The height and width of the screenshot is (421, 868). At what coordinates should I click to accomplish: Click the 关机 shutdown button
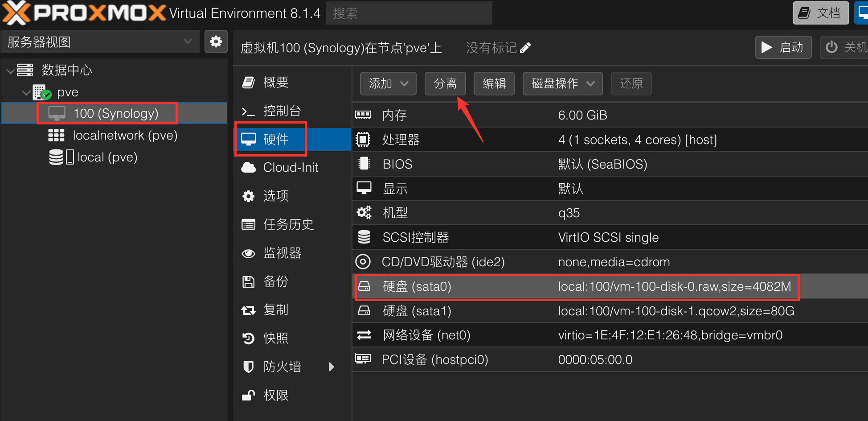click(x=845, y=47)
